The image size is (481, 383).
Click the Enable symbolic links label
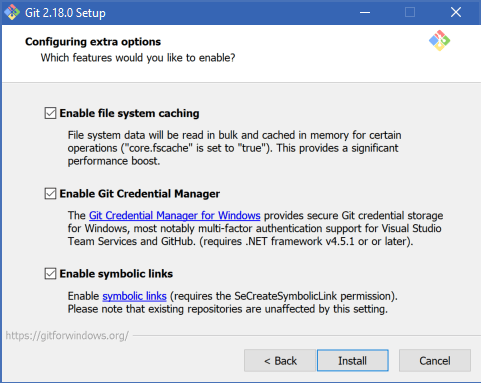coord(116,274)
